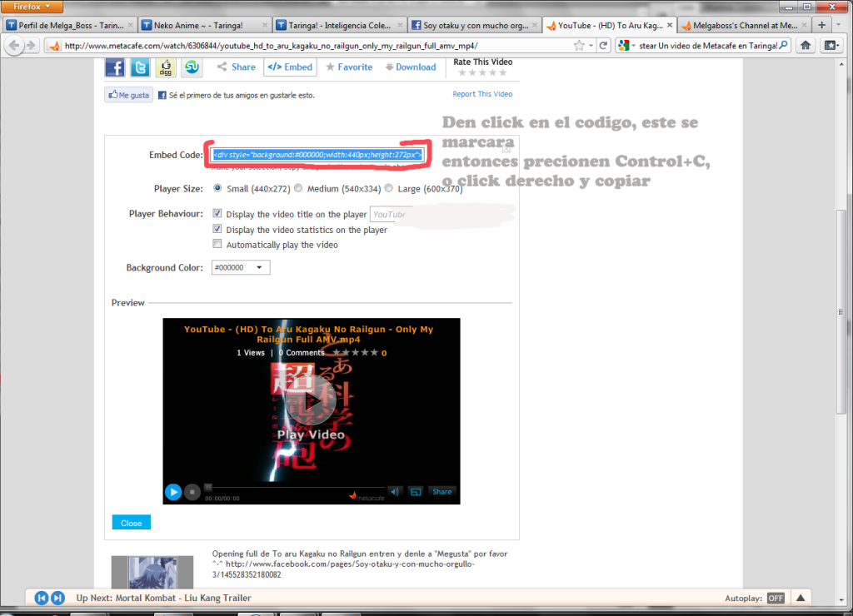Image resolution: width=853 pixels, height=616 pixels.
Task: Open the Background Color dropdown
Action: (241, 267)
